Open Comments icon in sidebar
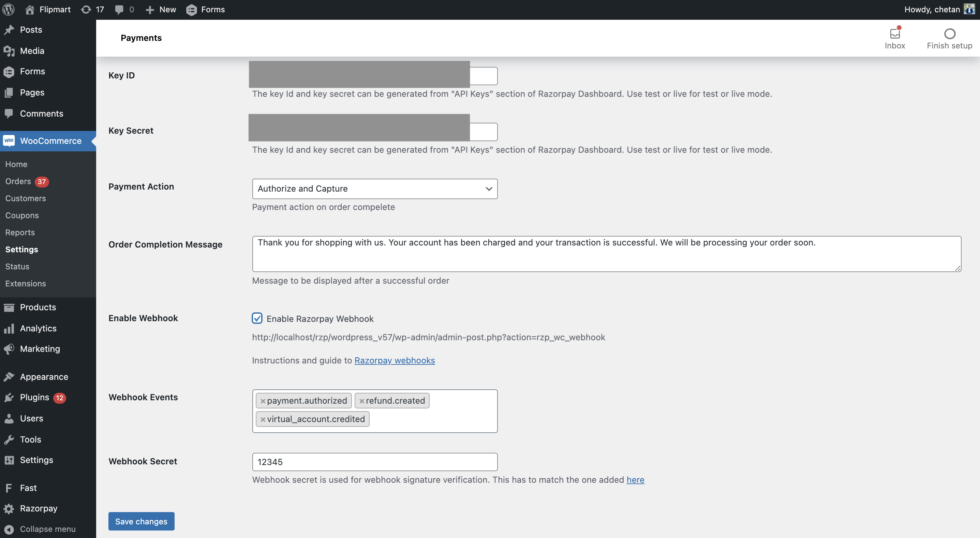 [x=9, y=114]
